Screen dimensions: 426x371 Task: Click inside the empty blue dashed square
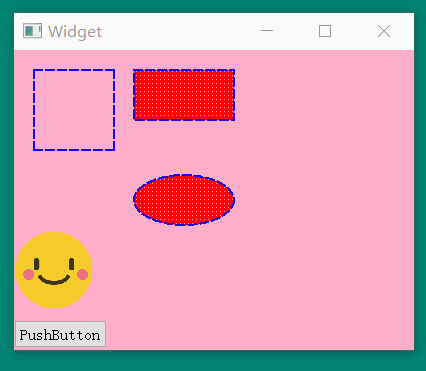(74, 110)
